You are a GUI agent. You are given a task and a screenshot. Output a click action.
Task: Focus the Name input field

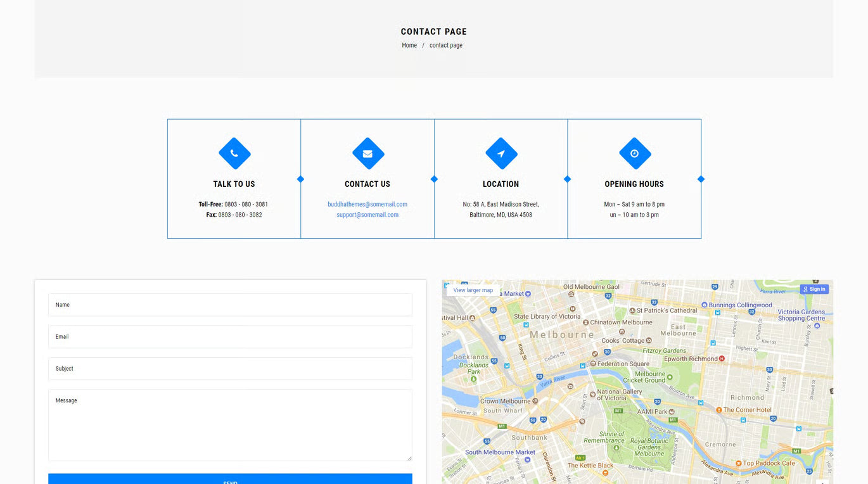230,305
